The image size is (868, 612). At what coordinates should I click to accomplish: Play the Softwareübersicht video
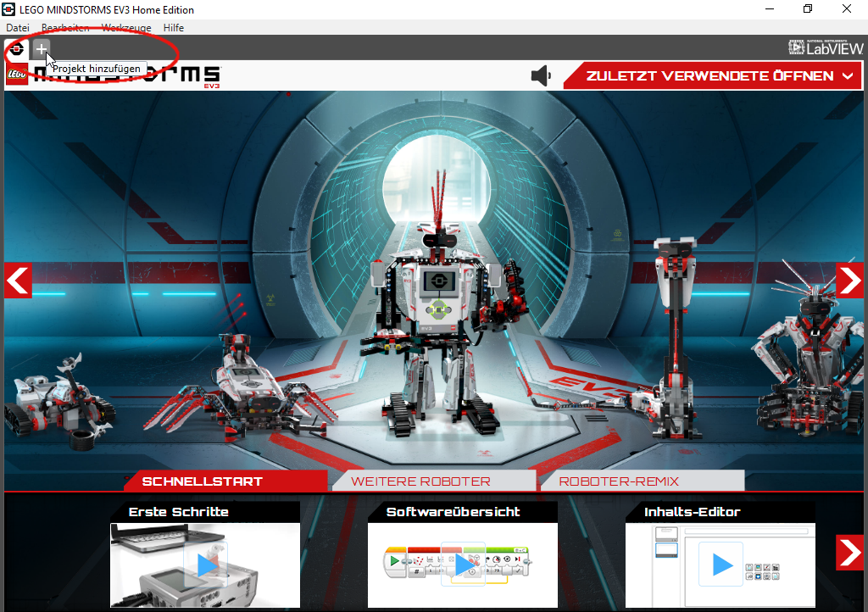463,565
